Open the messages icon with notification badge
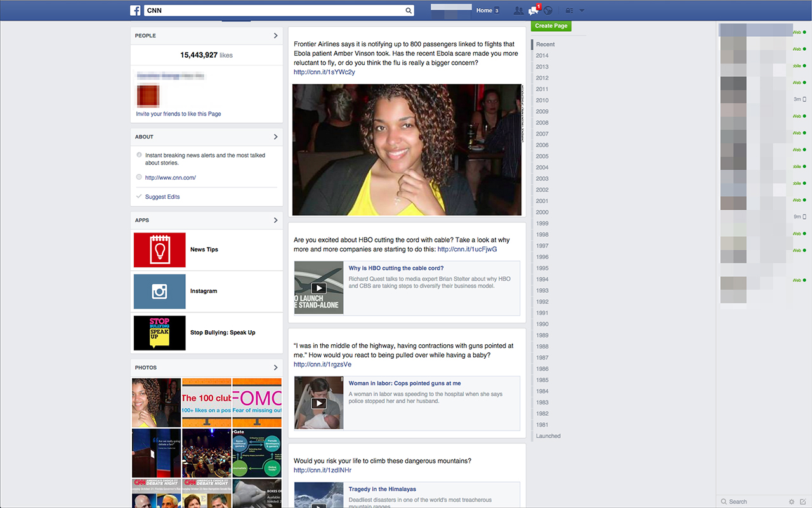Image resolution: width=812 pixels, height=508 pixels. point(534,10)
